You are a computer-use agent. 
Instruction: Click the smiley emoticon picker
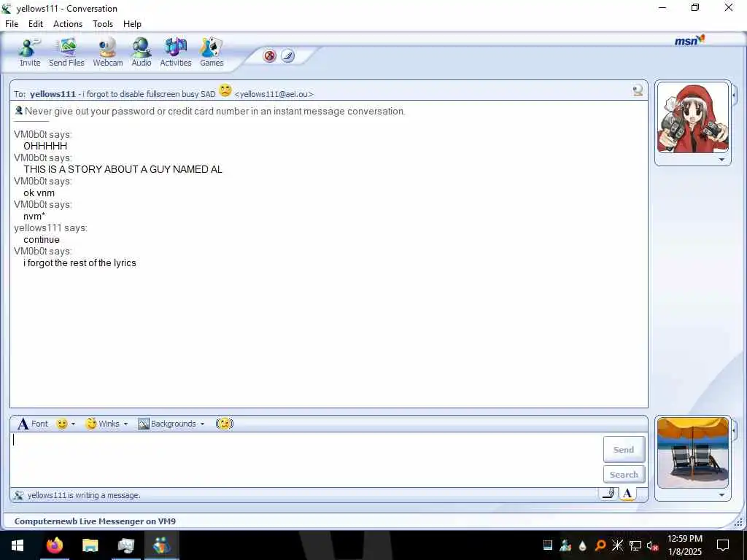[x=61, y=424]
